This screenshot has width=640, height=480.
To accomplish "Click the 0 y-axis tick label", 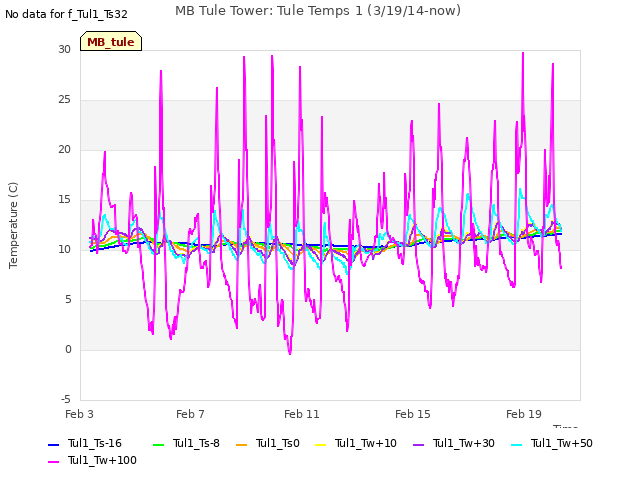I will [x=68, y=349].
